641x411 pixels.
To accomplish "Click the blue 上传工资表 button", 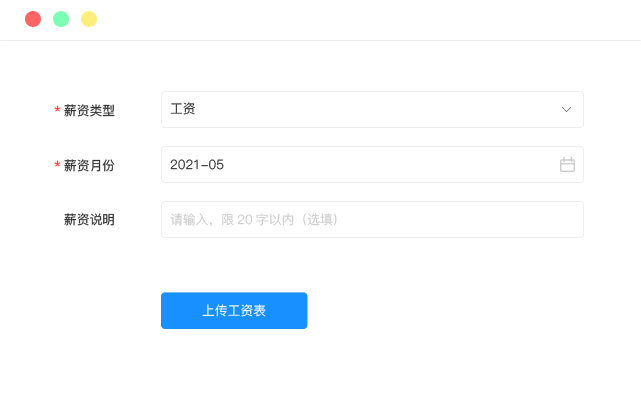I will [234, 310].
